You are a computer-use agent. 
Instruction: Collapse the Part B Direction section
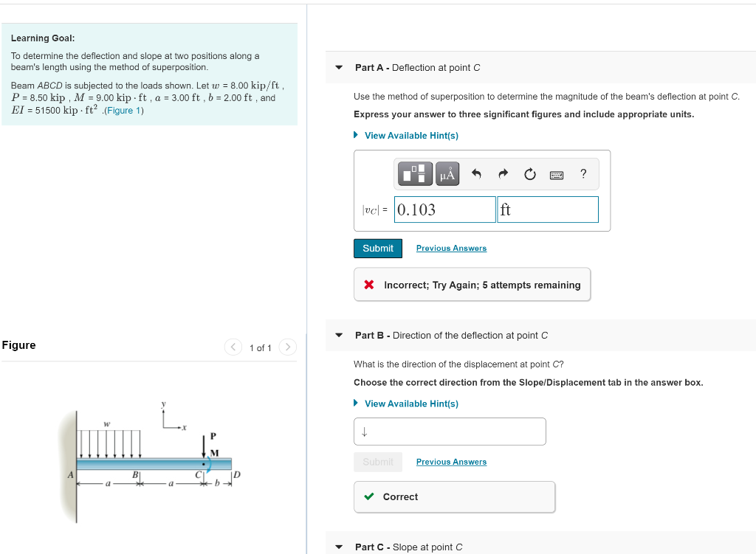point(338,335)
